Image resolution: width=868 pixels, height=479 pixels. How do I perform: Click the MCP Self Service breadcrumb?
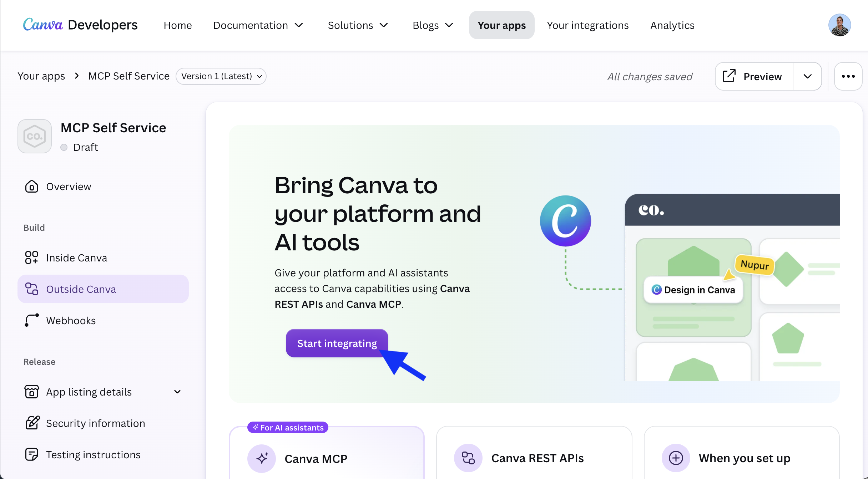(129, 76)
